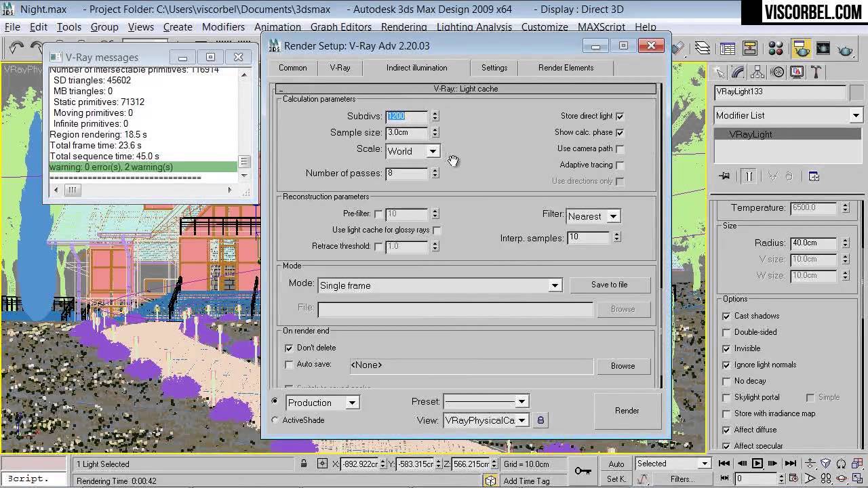
Task: Switch to the V-Ray tab
Action: [340, 68]
